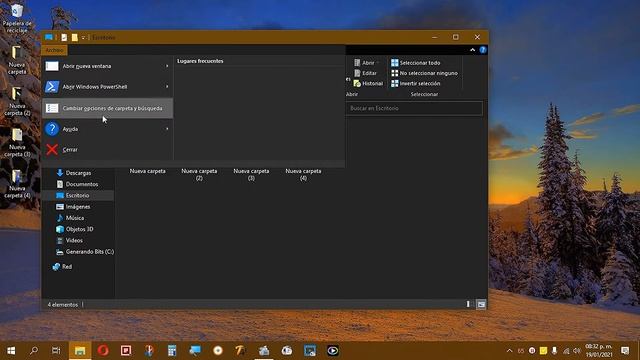Select 'Nueva carpeta (2)' in the Explorer window
This screenshot has width=640, height=360.
199,174
